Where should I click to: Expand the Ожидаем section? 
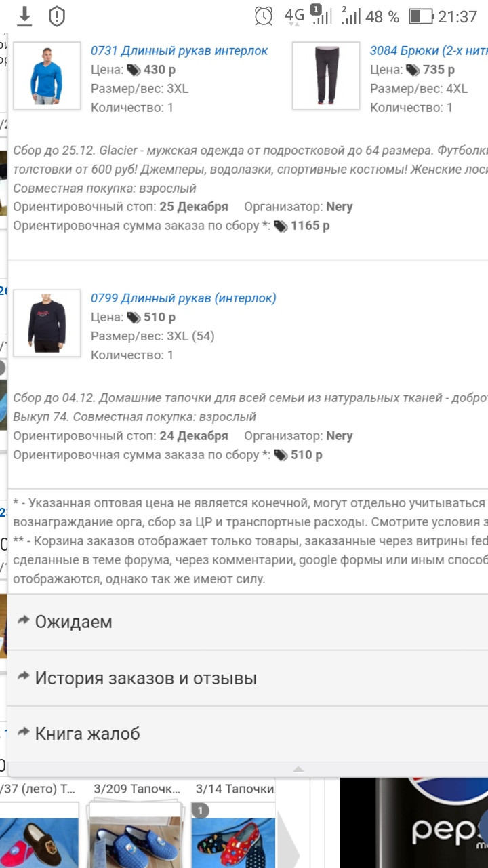pyautogui.click(x=247, y=622)
